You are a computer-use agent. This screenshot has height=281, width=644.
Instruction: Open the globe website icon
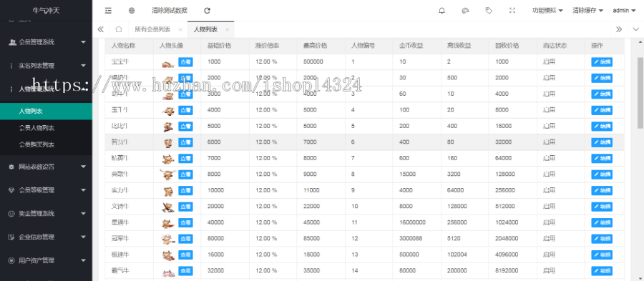pyautogui.click(x=132, y=11)
